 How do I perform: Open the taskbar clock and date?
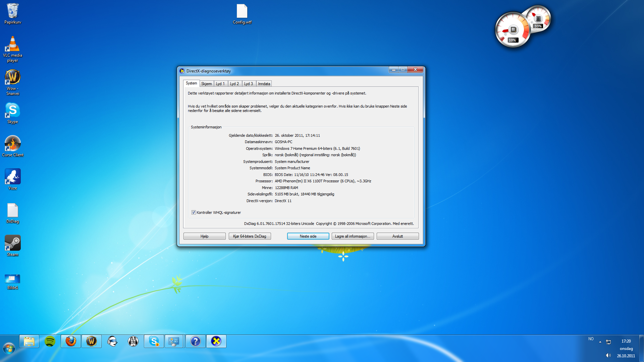click(x=626, y=348)
